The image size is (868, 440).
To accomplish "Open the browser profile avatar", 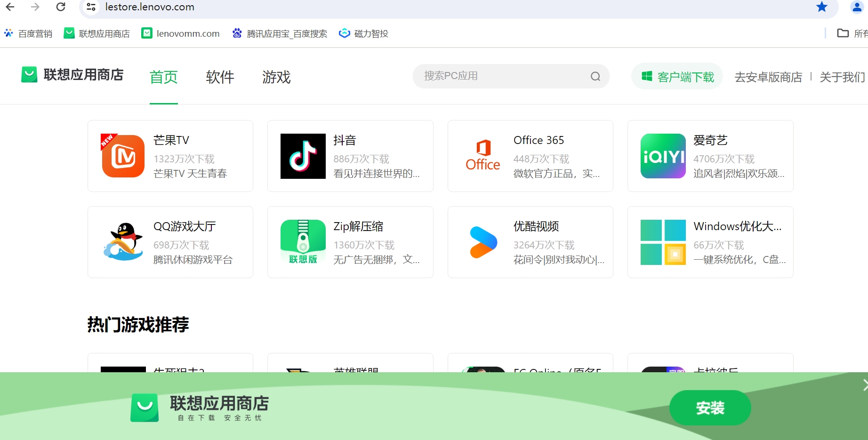I will pyautogui.click(x=857, y=7).
